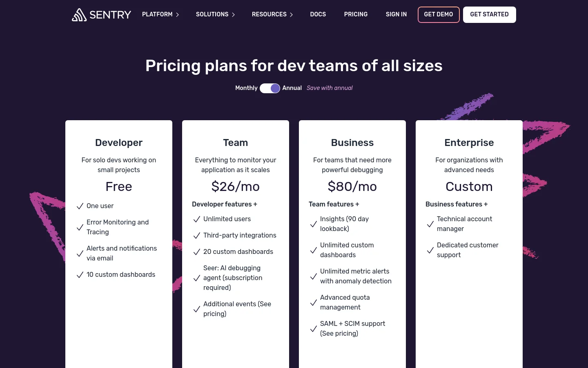
Task: Click 'Pricing plans for dev teams' headline
Action: (x=294, y=66)
